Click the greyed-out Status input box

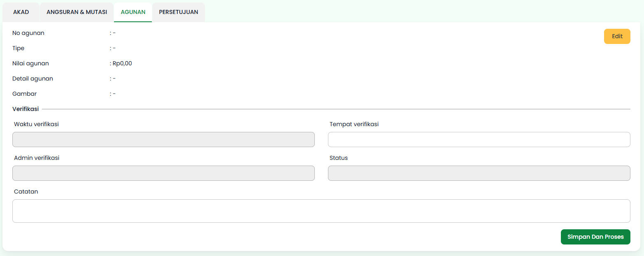(479, 173)
